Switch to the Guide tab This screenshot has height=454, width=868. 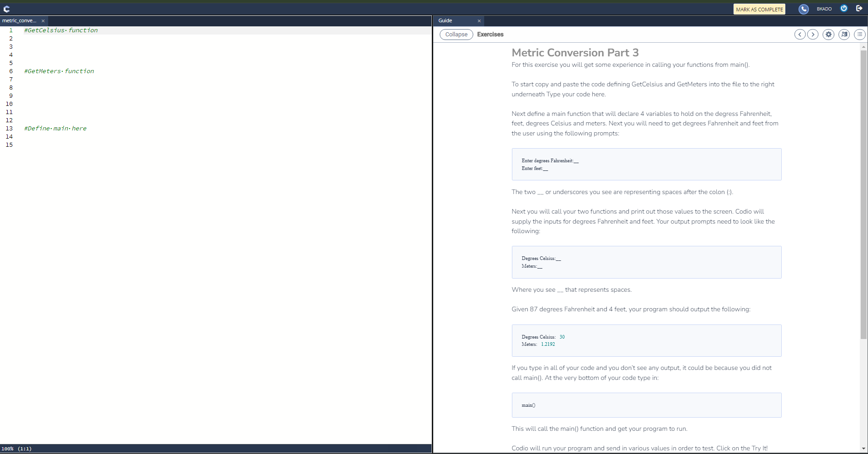pyautogui.click(x=445, y=20)
